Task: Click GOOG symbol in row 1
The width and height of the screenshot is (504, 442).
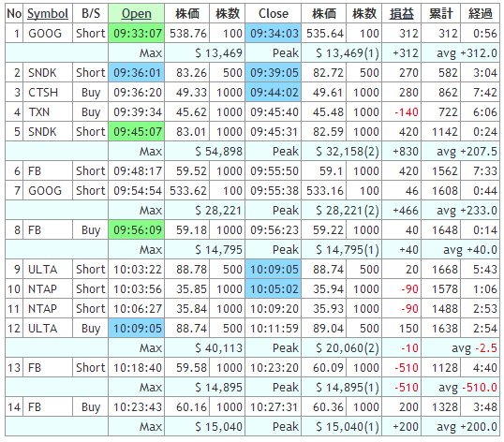Action: 45,34
